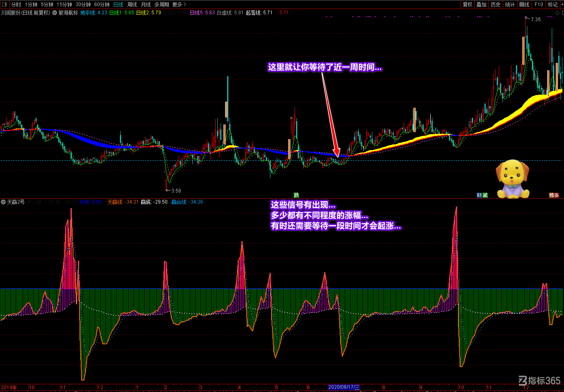Switch to 月线 monthly chart
Viewport: 564px width, 392px height.
(x=146, y=4)
